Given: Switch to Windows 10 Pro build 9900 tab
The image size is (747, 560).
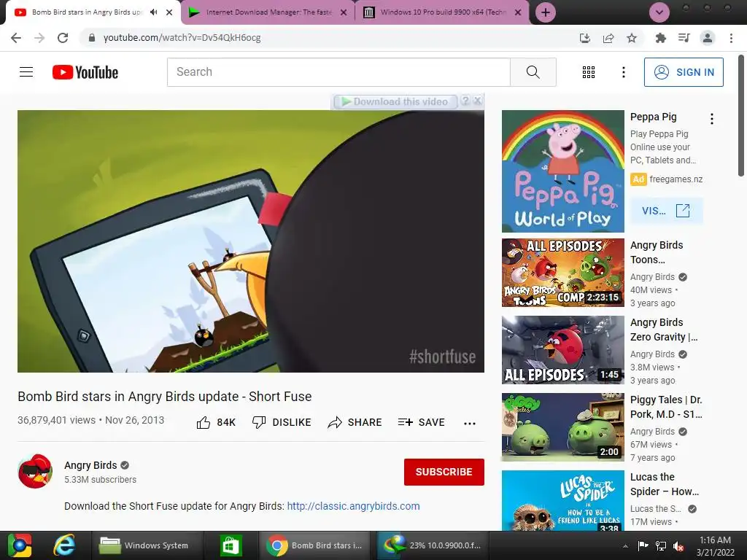Looking at the screenshot, I should pos(442,12).
